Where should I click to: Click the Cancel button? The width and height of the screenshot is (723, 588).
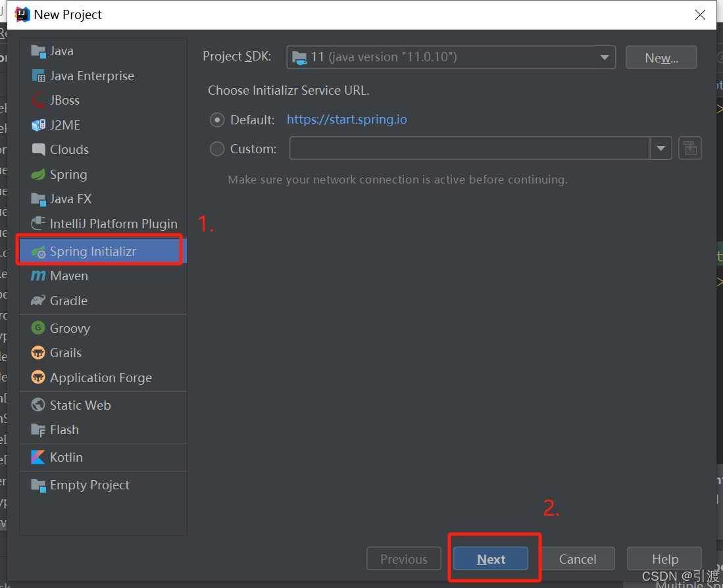coord(578,558)
